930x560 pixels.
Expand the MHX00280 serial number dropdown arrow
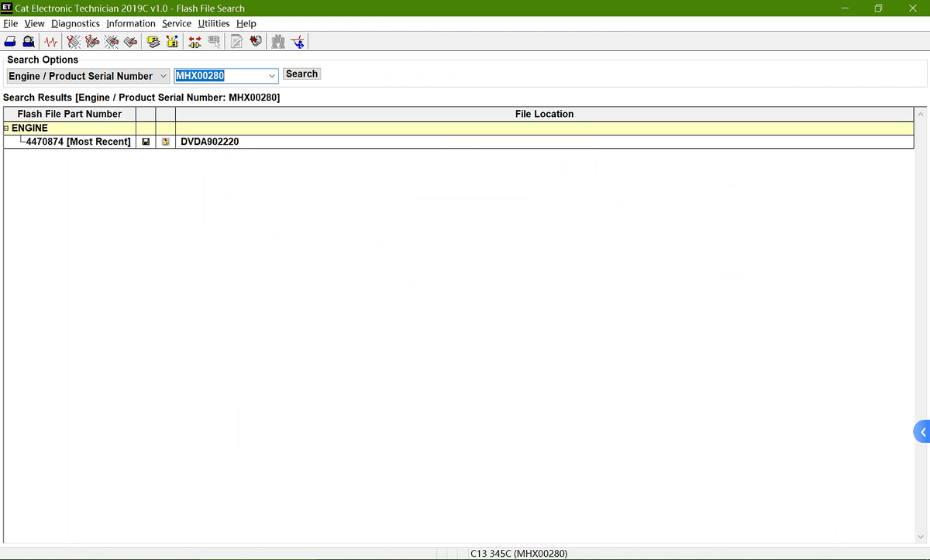(x=272, y=76)
